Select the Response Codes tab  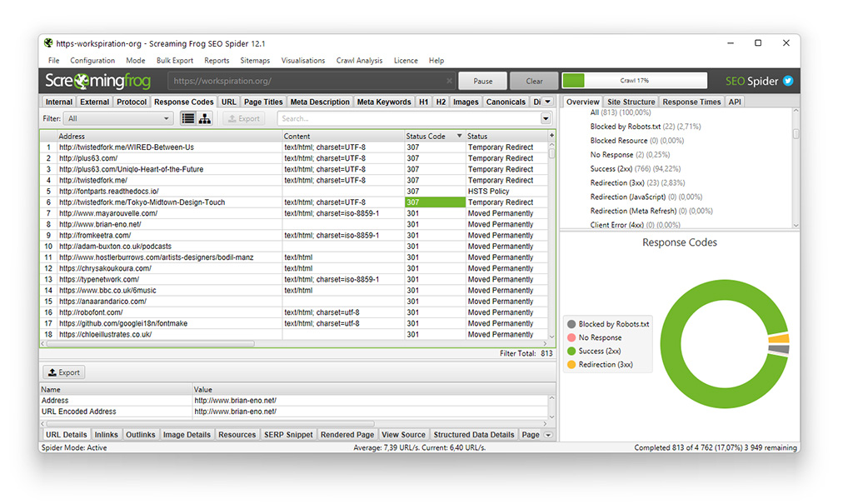point(184,102)
